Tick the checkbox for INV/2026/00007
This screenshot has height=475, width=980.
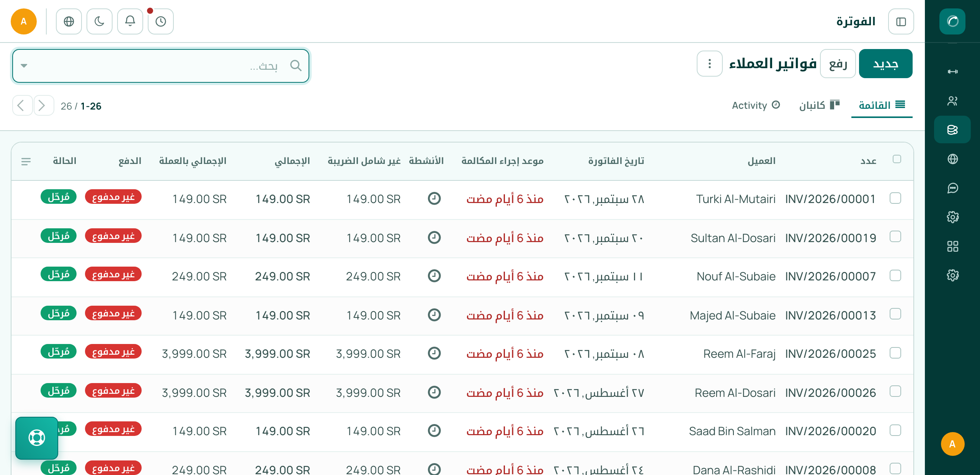pos(895,275)
